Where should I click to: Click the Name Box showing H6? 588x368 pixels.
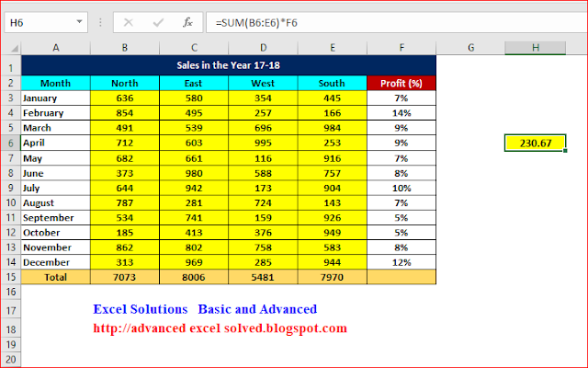tap(46, 22)
